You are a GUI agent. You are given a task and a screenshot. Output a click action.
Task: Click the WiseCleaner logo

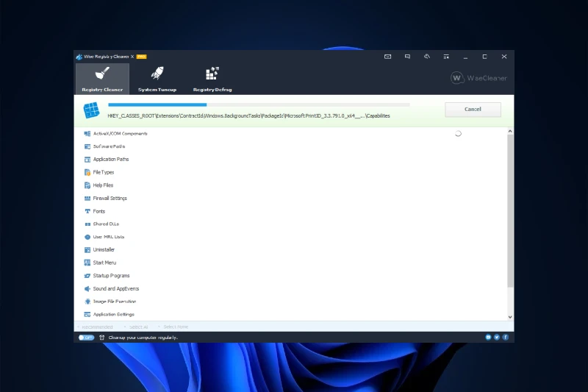click(x=478, y=78)
